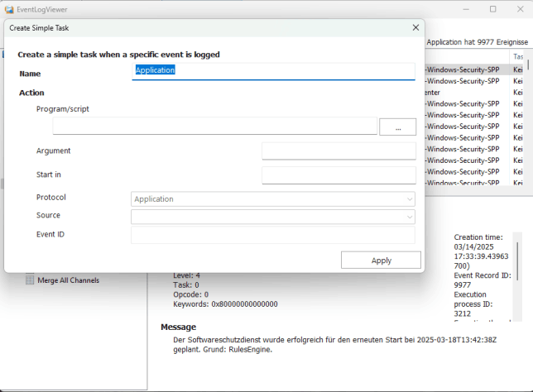Click the EventLogViewer title bar app icon
533x392 pixels.
[9, 9]
